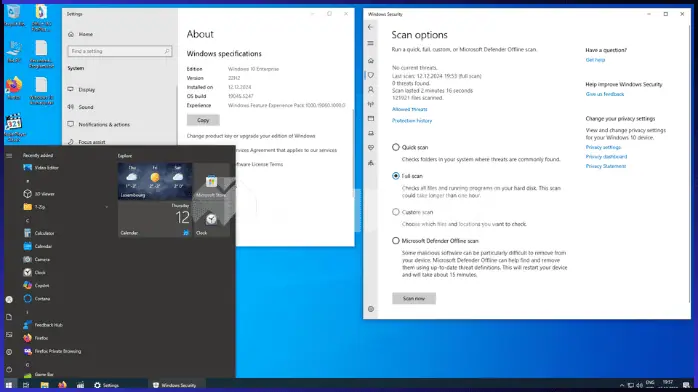Open Privacy dashboard link
698x392 pixels.
click(x=606, y=157)
